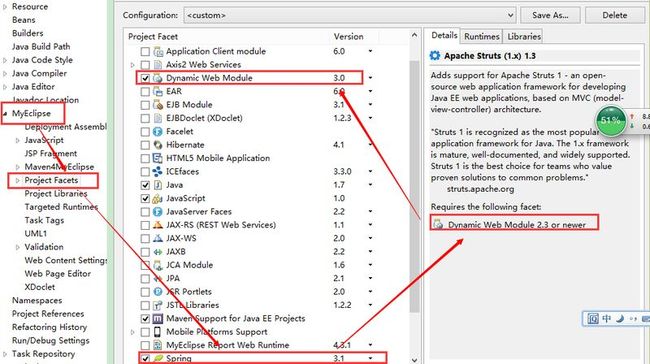Select Deployment Assembly under MyEclipse

click(65, 127)
